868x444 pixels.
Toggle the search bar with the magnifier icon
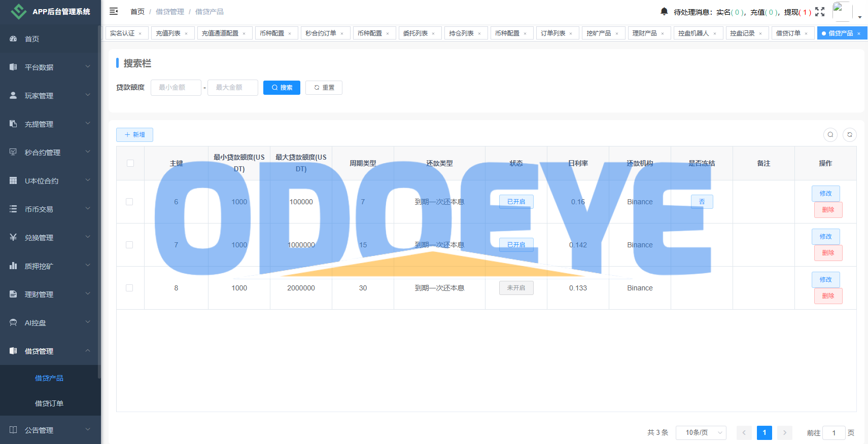[830, 134]
